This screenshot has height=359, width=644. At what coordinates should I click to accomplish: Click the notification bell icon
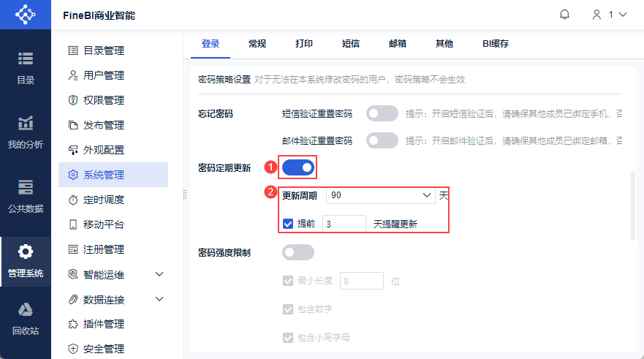[x=564, y=15]
